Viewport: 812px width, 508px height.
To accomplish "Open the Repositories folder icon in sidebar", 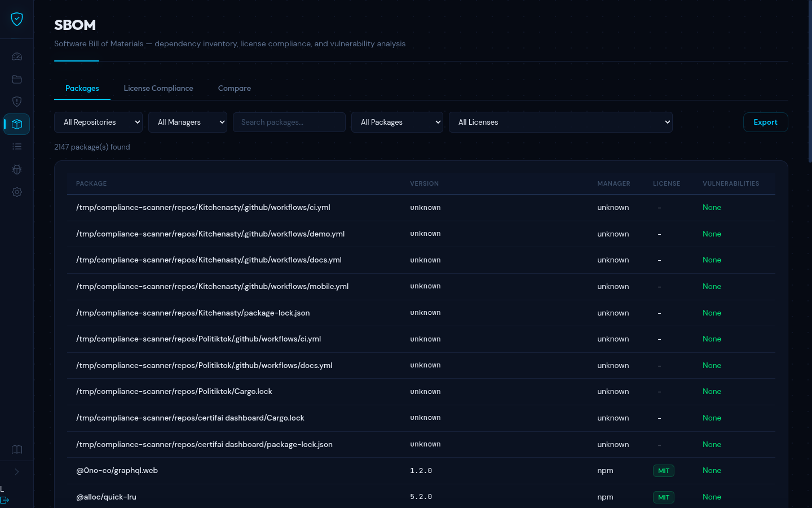I will coord(16,79).
